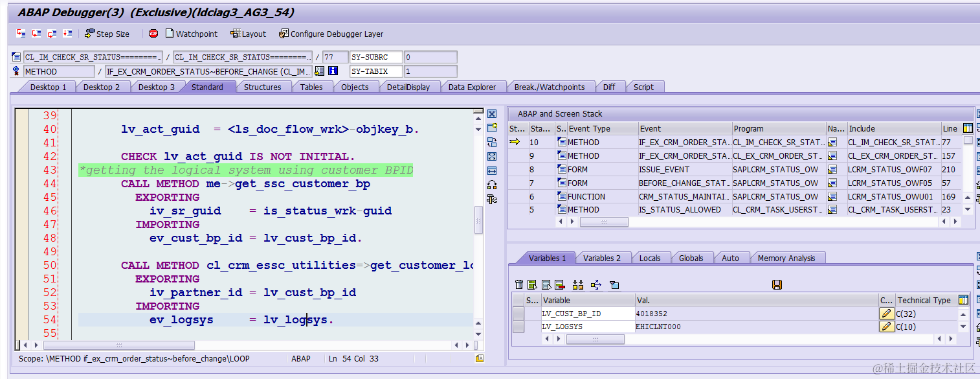Open the Break./Watchpoints tab
Viewport: 980px width, 379px height.
pyautogui.click(x=550, y=87)
